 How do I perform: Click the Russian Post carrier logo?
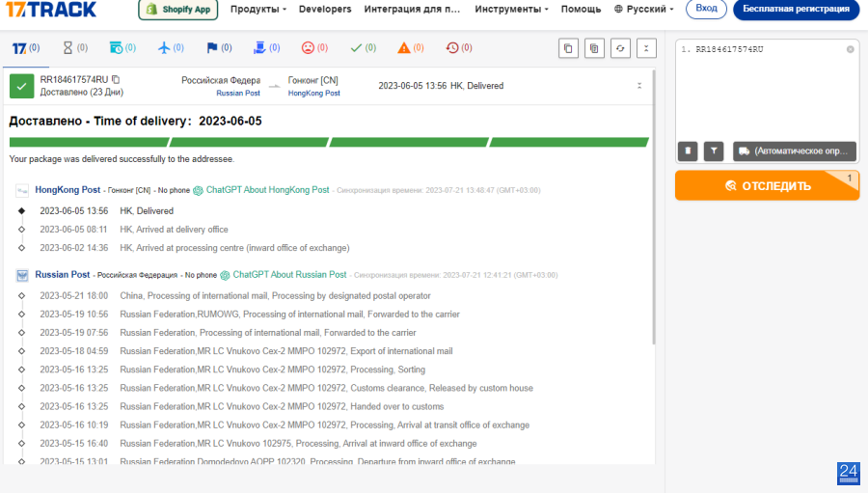[x=22, y=275]
